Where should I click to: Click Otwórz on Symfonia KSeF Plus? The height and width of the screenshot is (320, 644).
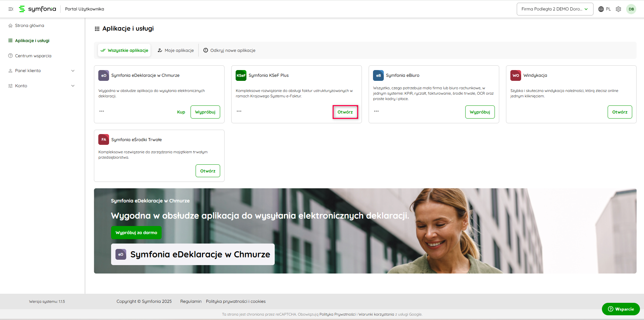click(345, 112)
